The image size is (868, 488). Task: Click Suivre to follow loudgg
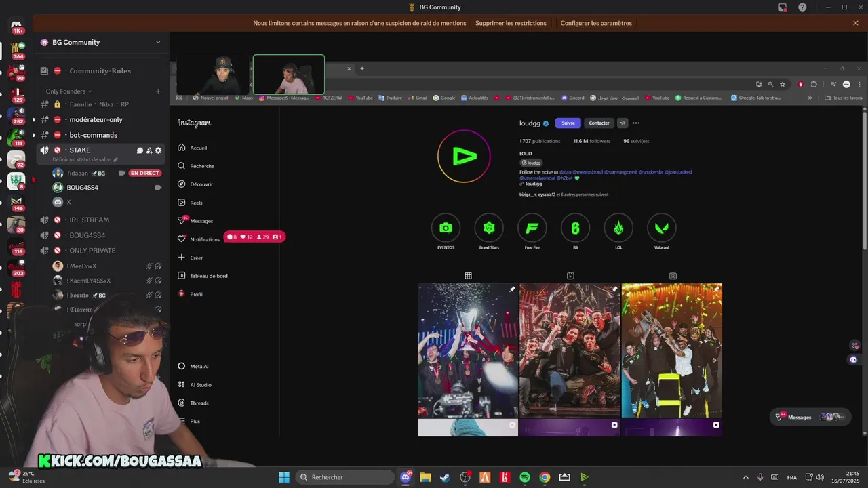point(568,123)
